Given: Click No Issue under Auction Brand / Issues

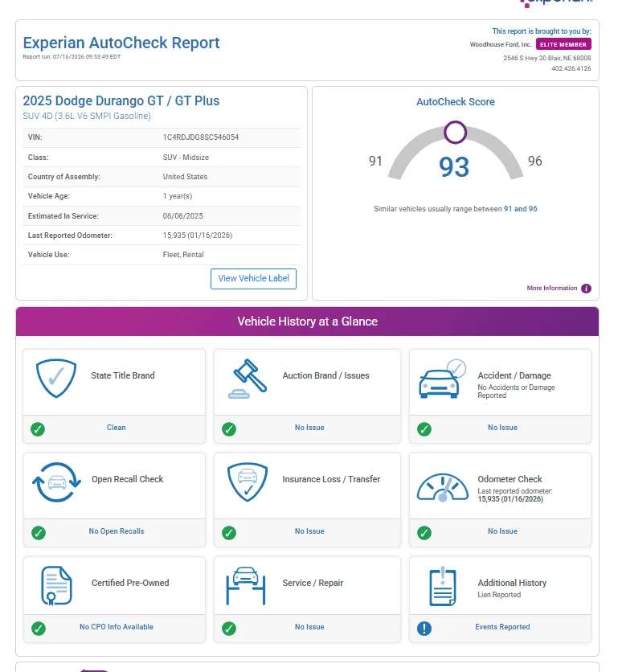Looking at the screenshot, I should point(309,428).
